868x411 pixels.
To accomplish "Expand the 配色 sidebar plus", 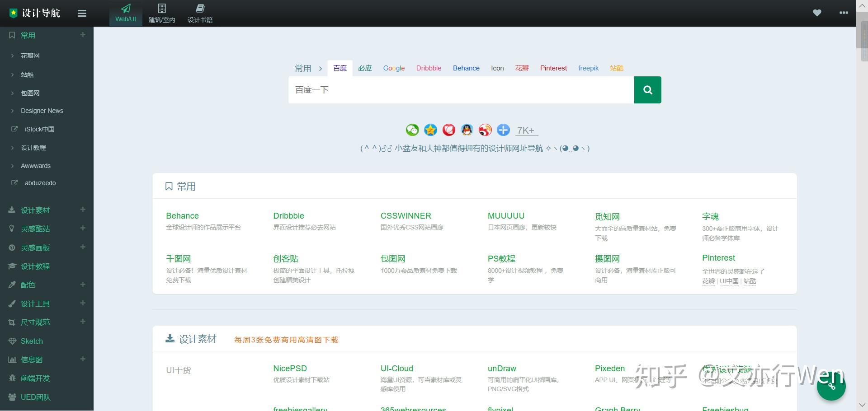I will [x=83, y=285].
